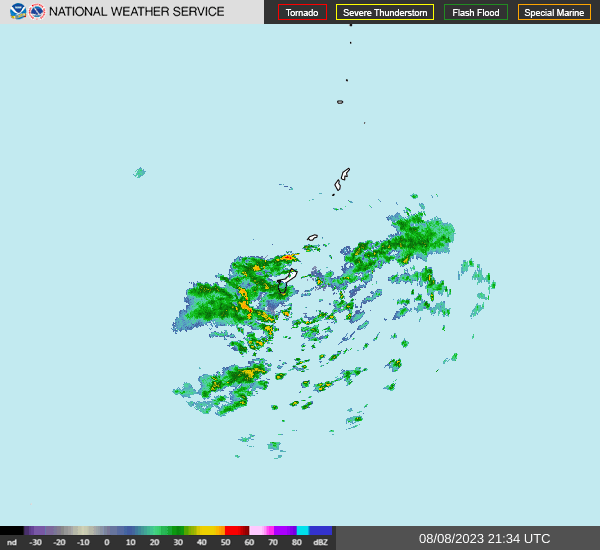Click the 'dBZ' unit label
Viewport: 600px width, 550px height.
click(320, 542)
